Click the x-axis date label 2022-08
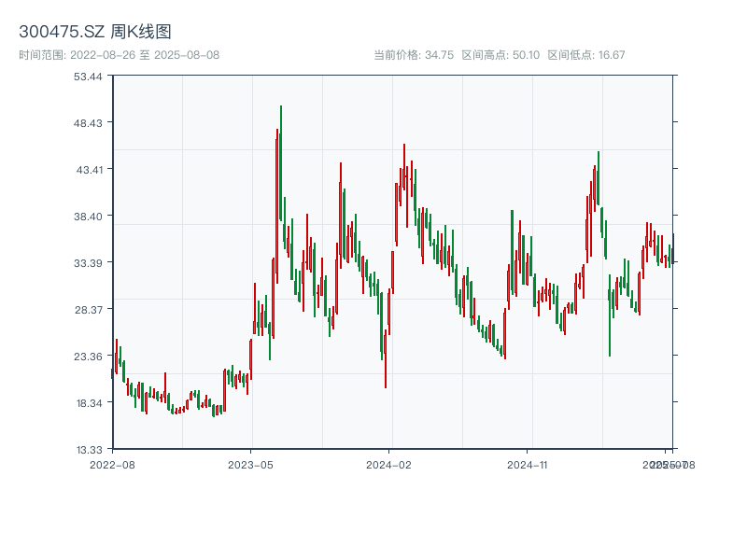 coord(112,465)
